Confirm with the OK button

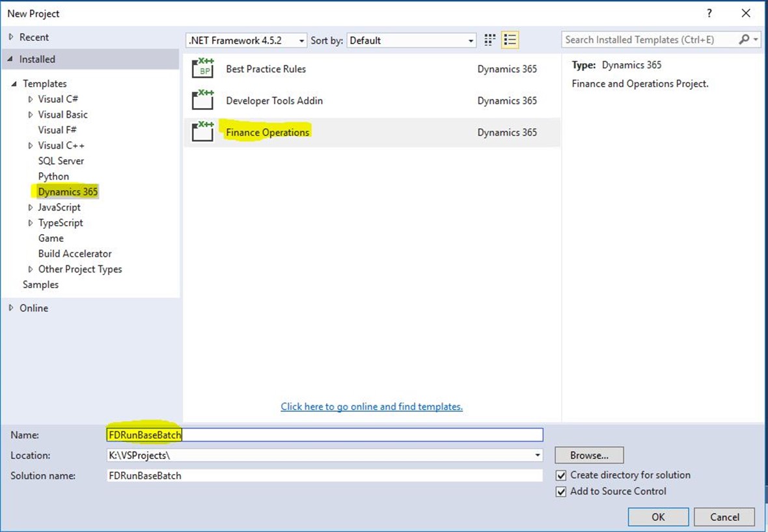tap(658, 517)
